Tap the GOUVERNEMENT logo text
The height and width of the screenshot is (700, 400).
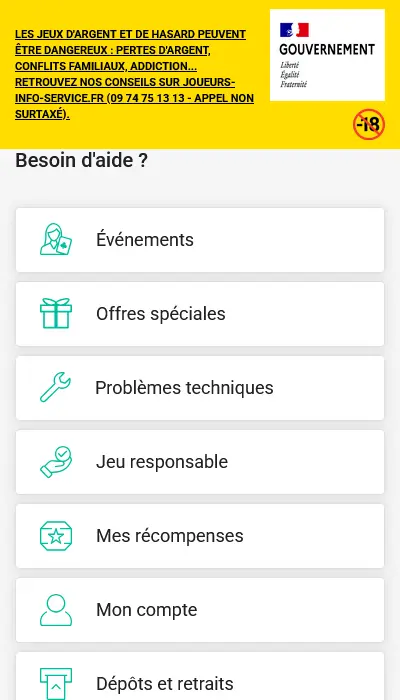[x=327, y=49]
